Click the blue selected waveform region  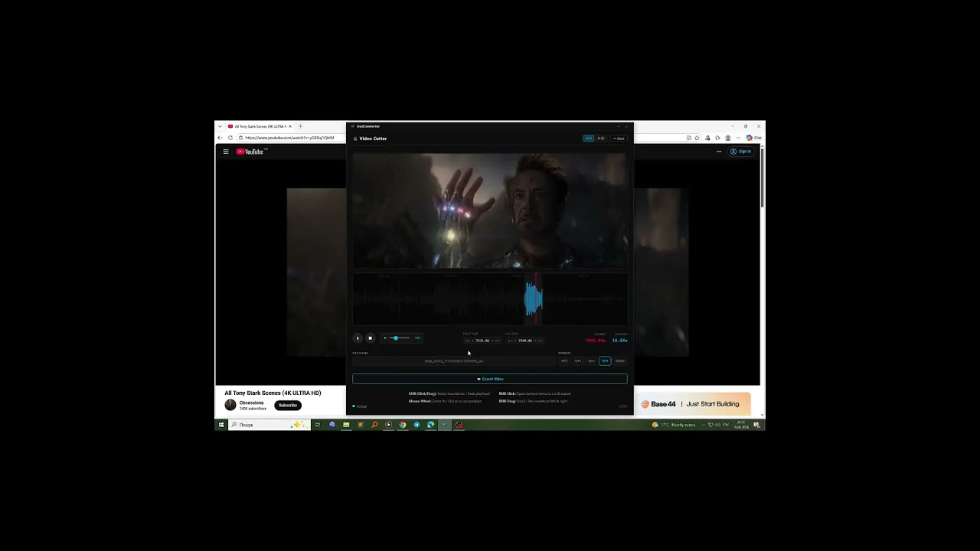[x=533, y=299]
